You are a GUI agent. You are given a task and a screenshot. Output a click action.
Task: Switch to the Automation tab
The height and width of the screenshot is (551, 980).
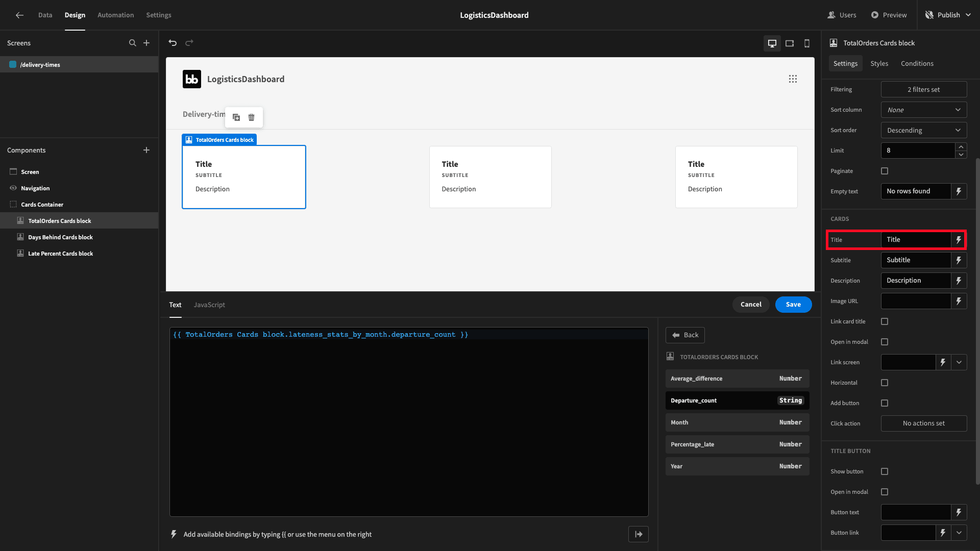pyautogui.click(x=116, y=15)
